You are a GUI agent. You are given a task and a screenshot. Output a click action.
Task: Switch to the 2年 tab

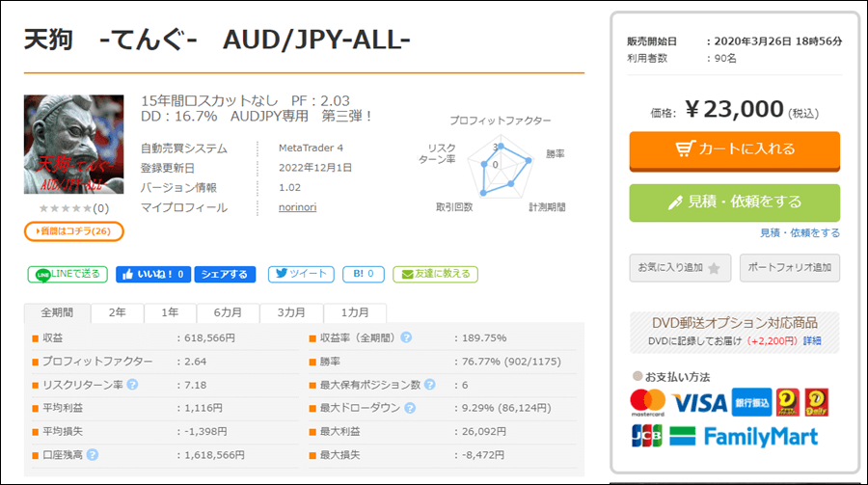(117, 312)
